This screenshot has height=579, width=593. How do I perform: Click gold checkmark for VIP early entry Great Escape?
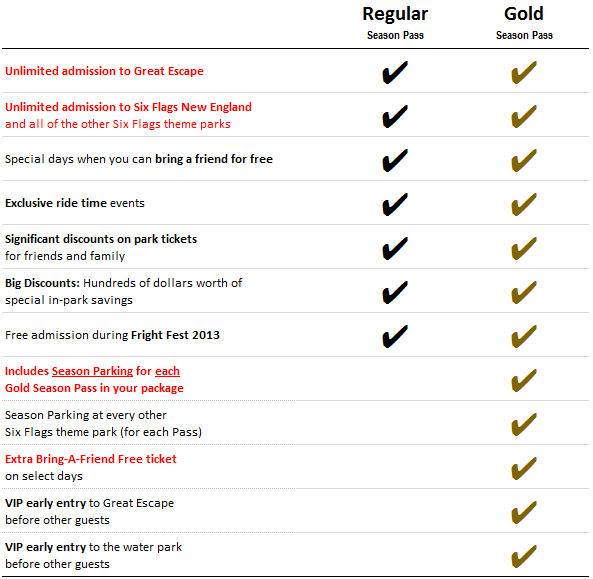tap(524, 512)
